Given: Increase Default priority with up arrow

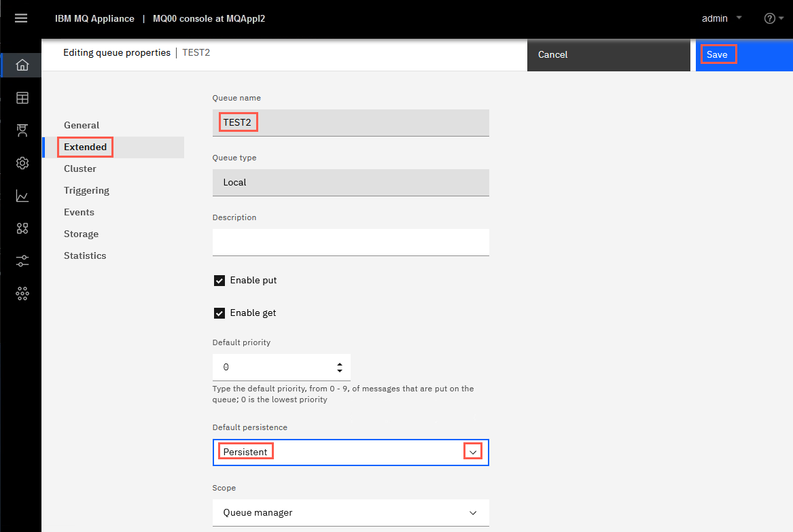Looking at the screenshot, I should 339,363.
